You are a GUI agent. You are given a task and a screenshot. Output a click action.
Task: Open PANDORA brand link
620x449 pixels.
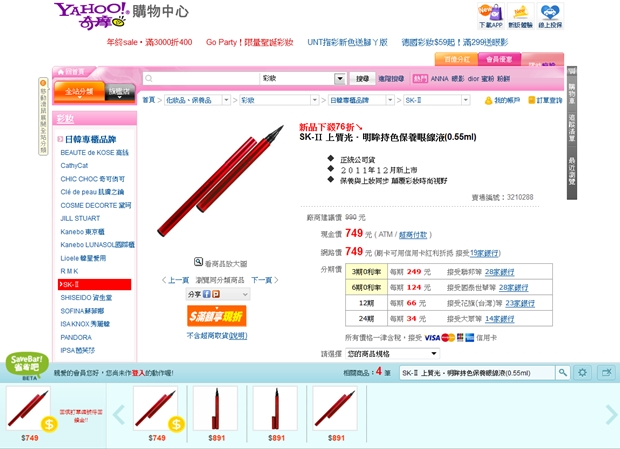(x=76, y=337)
